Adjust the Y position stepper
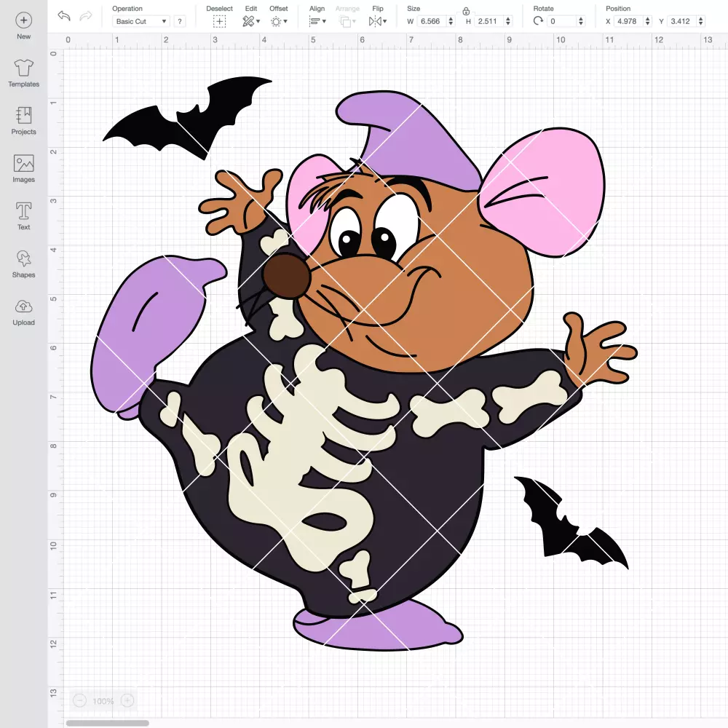 tap(701, 21)
